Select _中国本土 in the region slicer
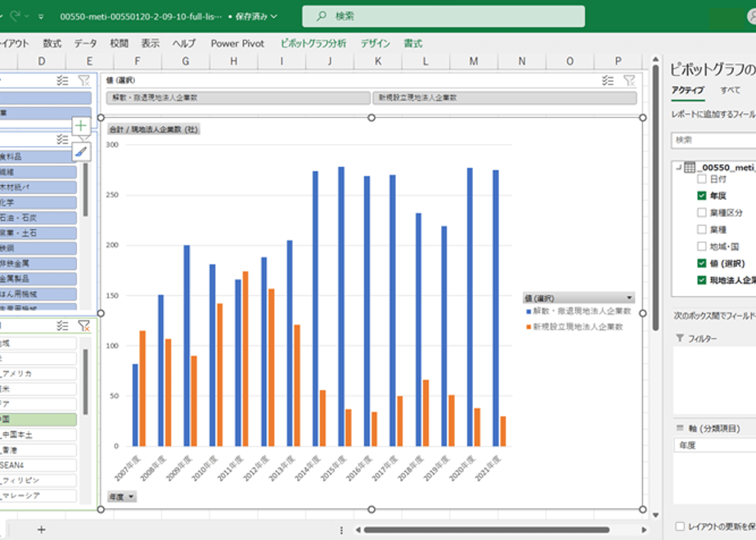The image size is (756, 540). point(38,435)
